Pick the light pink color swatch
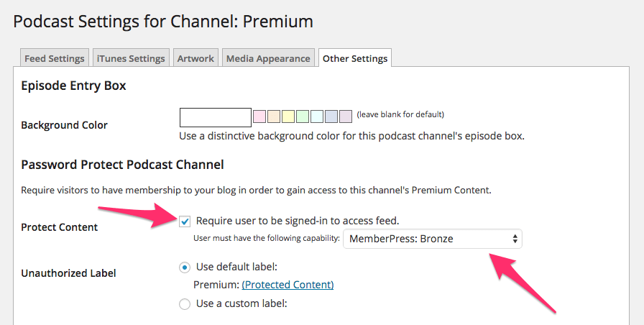The image size is (644, 325). pos(259,116)
